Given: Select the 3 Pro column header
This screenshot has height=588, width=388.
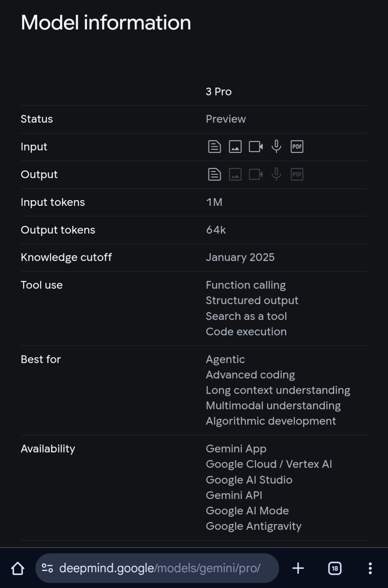Looking at the screenshot, I should (218, 92).
